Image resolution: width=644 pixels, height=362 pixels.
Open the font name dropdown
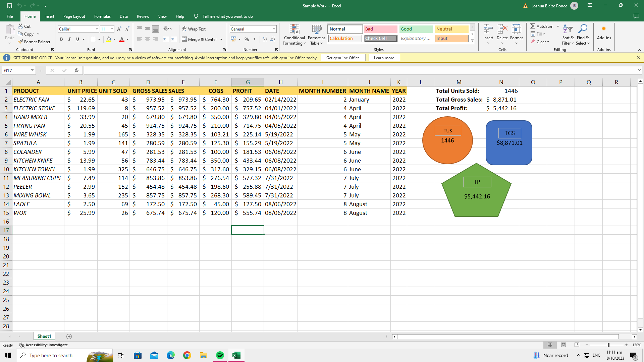coord(97,29)
